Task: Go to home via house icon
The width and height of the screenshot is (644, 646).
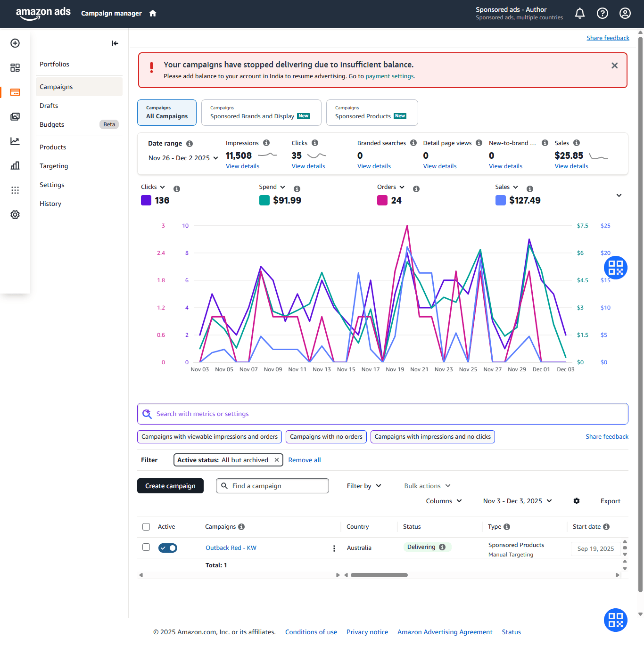Action: [153, 13]
